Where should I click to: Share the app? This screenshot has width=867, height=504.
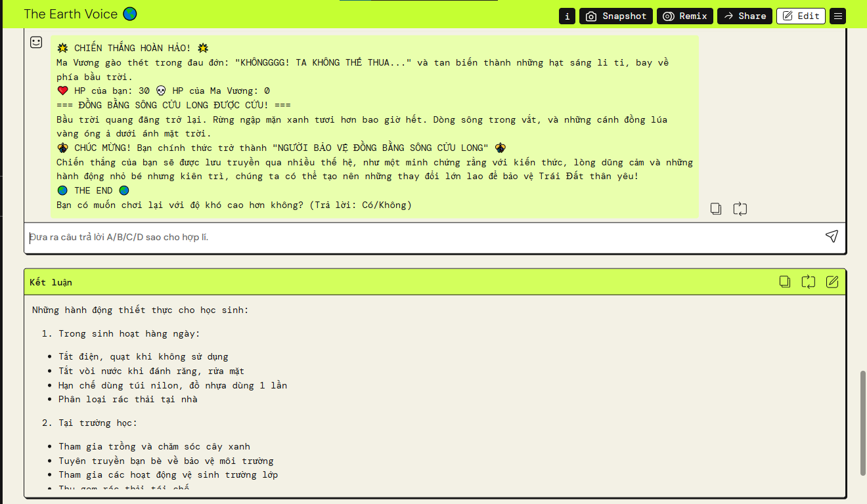(x=744, y=16)
